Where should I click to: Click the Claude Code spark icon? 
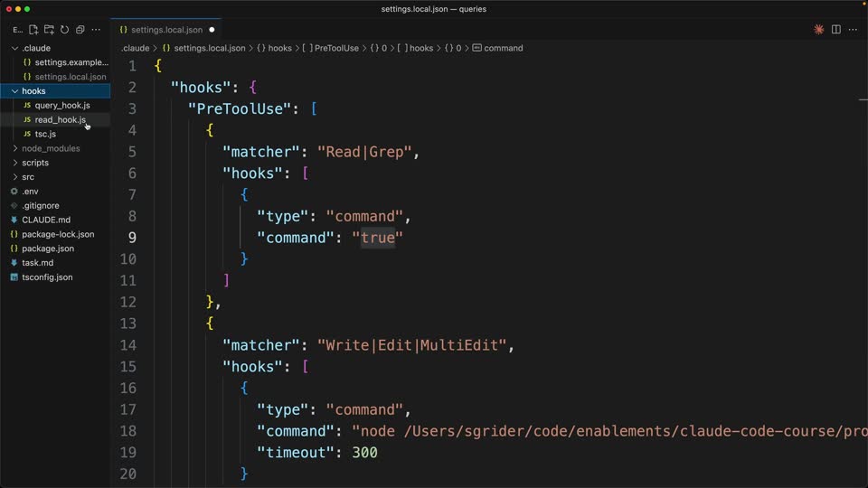[x=819, y=29]
